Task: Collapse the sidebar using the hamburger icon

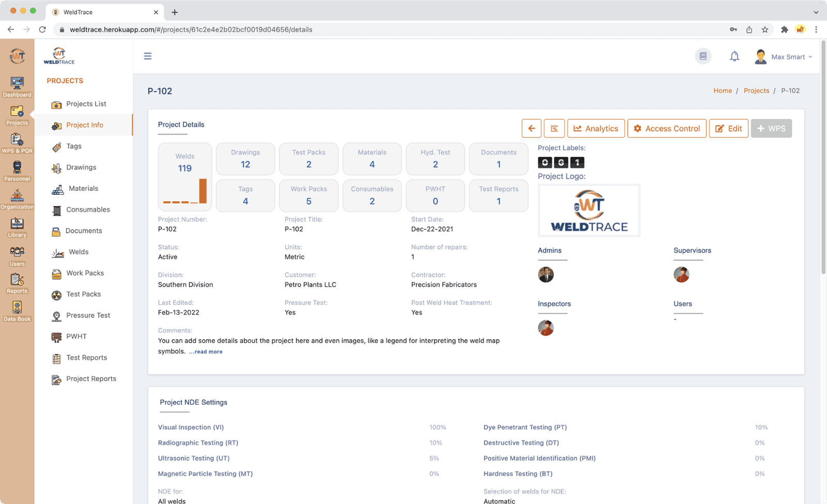Action: (148, 56)
